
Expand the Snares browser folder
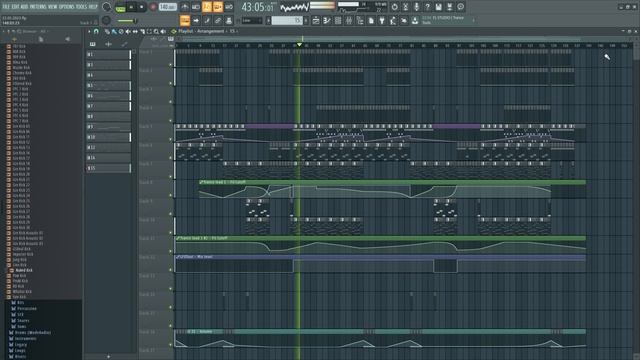(x=23, y=320)
